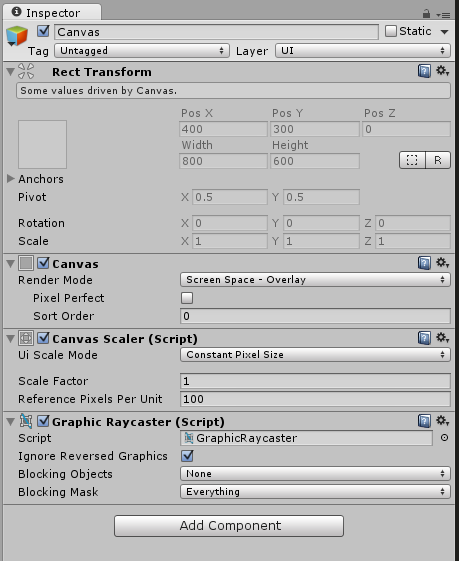Click the Pivot X field

230,197
